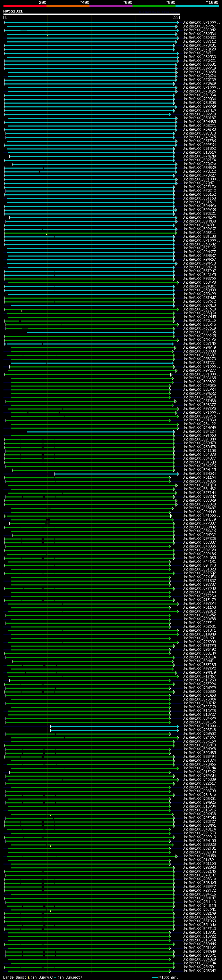222x980 pixels.
Task: Click the white AV551331 query sequence bar
Action: [x=92, y=14]
